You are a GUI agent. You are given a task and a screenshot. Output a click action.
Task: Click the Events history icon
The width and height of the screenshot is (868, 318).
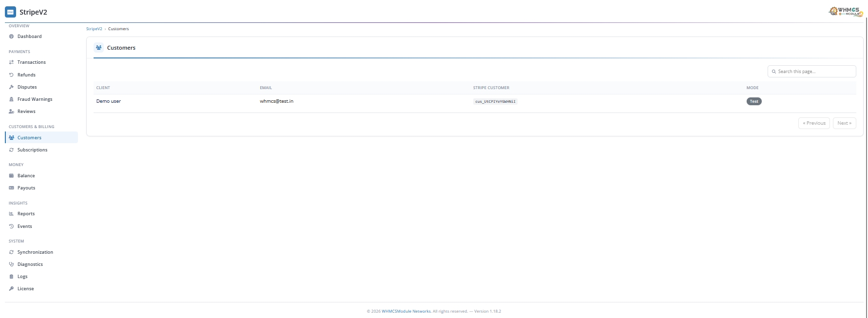[11, 226]
